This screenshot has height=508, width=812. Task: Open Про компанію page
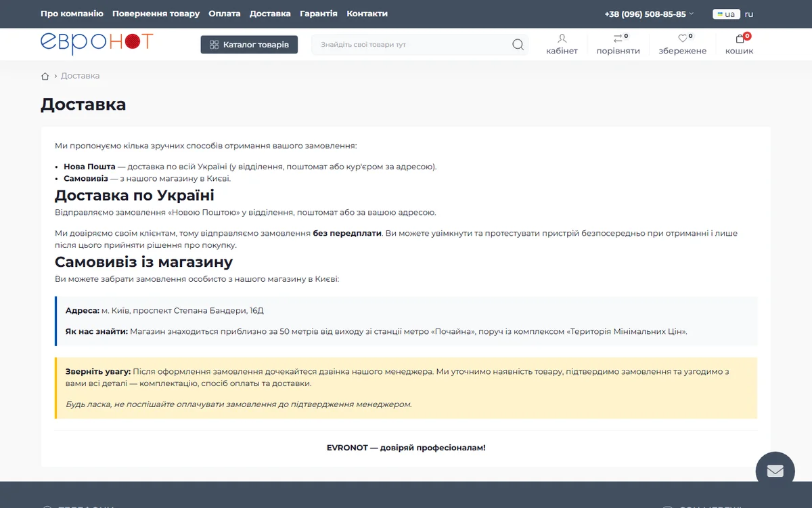pos(72,14)
